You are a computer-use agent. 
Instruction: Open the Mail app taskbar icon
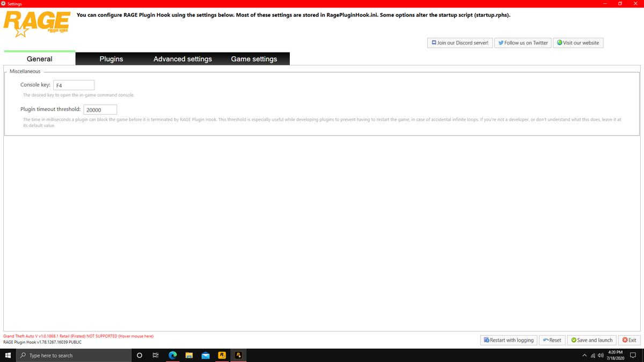click(x=206, y=355)
